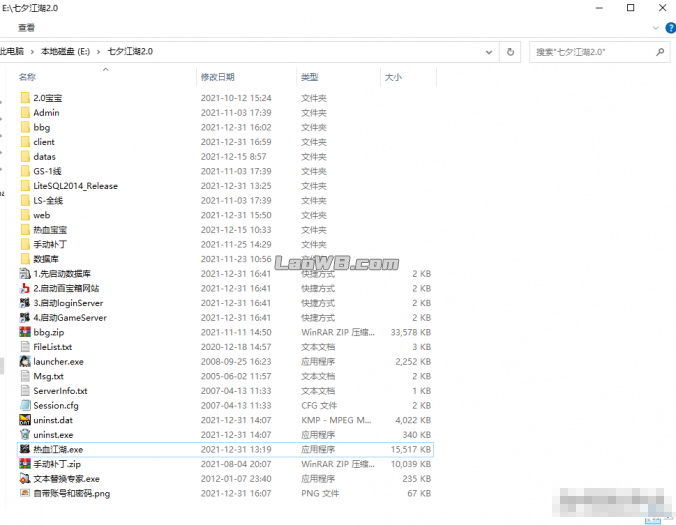Click the 七夕江湖2.0 breadcrumb segment
Viewport: 676px width, 525px height.
pyautogui.click(x=130, y=52)
